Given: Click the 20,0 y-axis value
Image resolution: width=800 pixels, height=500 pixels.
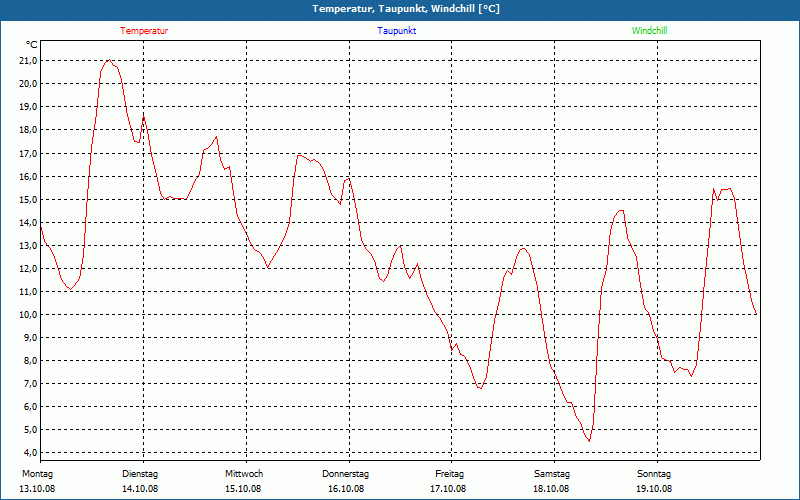Looking at the screenshot, I should 29,84.
